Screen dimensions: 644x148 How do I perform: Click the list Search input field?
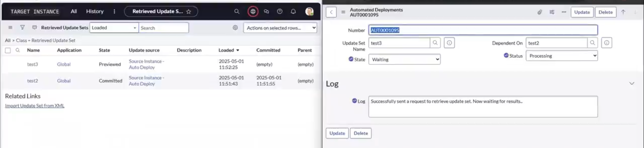click(x=163, y=28)
